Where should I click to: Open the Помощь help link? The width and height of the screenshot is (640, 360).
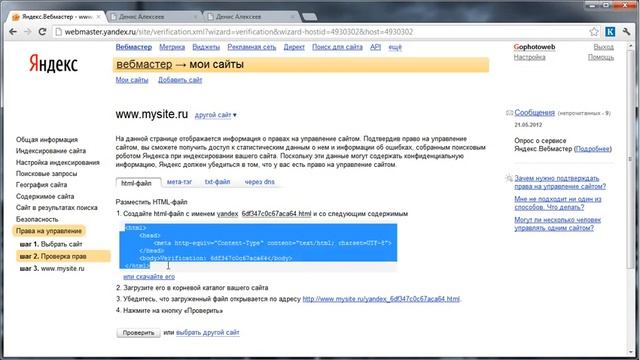(x=601, y=57)
